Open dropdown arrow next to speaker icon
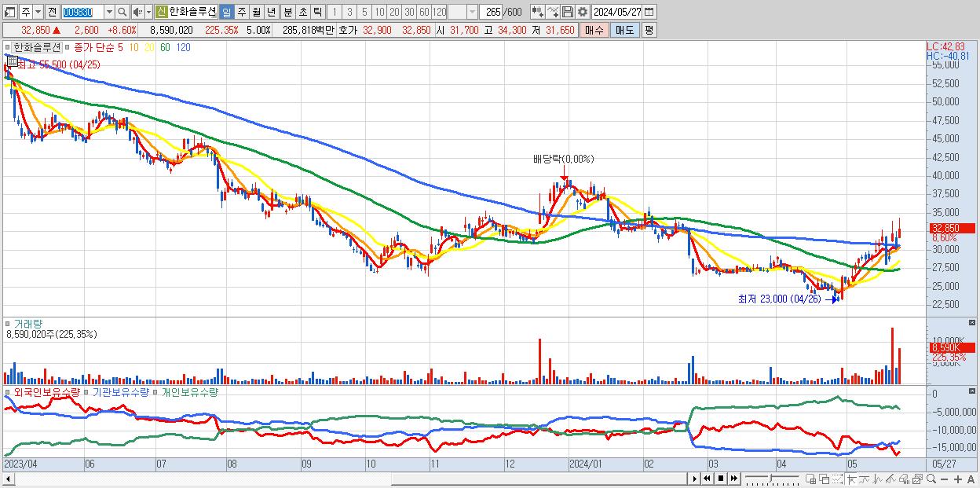980x488 pixels. (x=148, y=12)
